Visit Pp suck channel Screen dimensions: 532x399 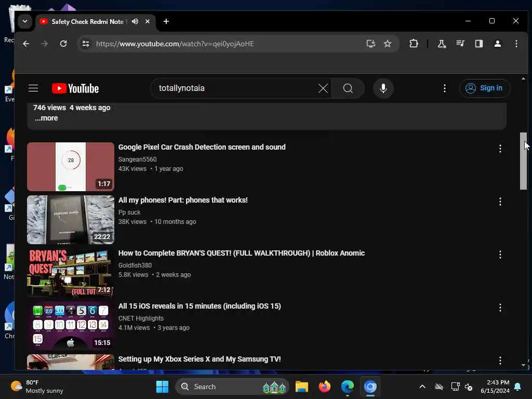[129, 212]
